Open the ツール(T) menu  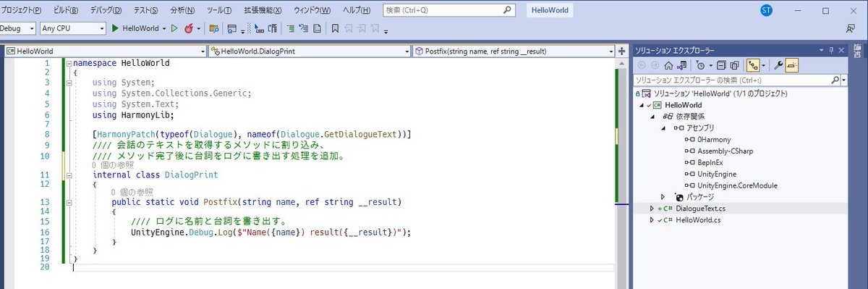[219, 10]
